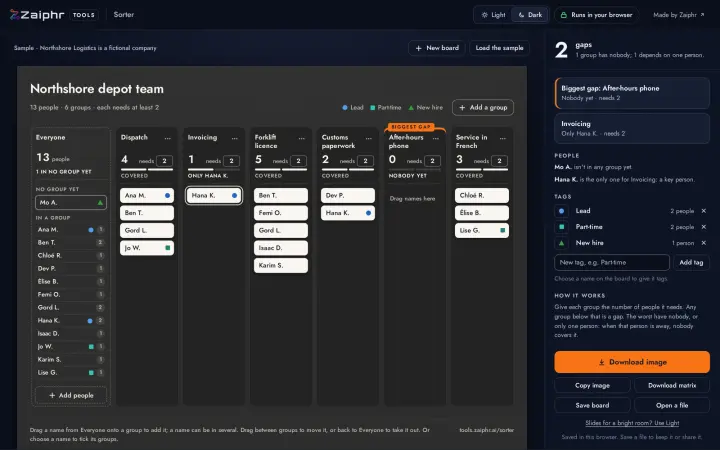Open Service in French group options menu

coord(503,138)
